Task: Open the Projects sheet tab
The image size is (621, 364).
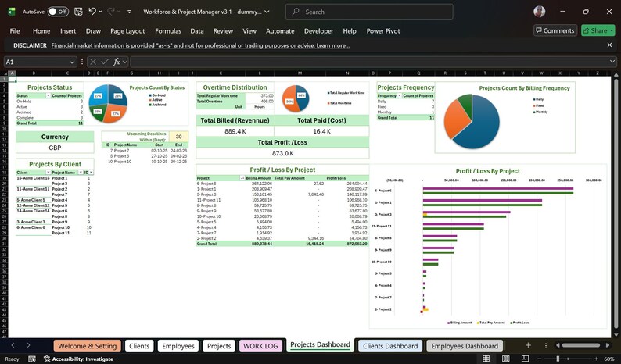Action: (x=219, y=346)
